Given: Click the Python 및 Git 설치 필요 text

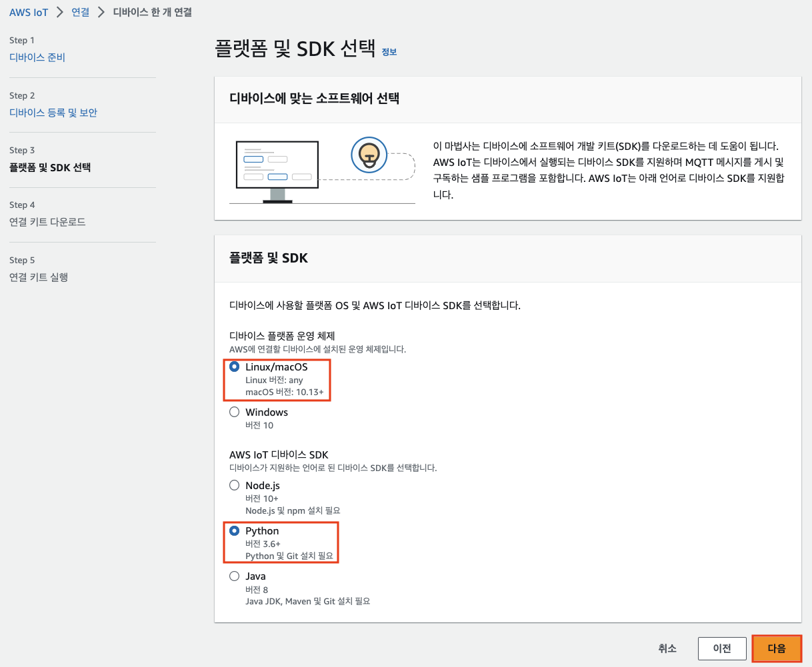Looking at the screenshot, I should coord(289,556).
